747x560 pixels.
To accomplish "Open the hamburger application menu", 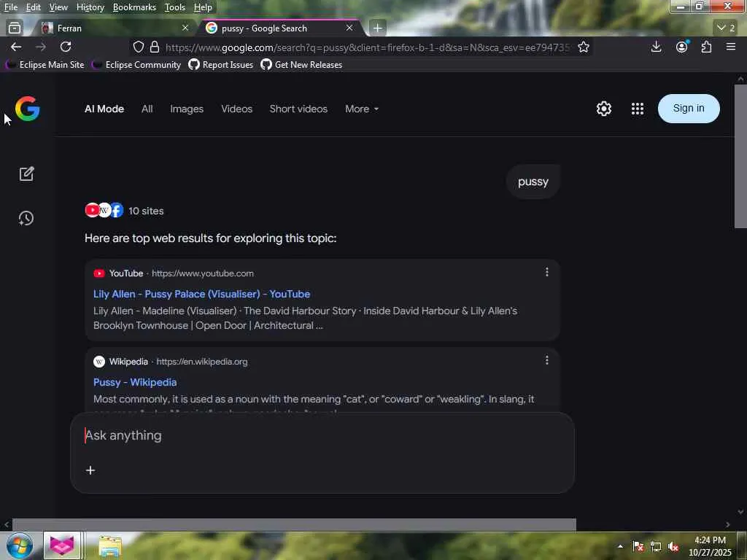I will pos(731,47).
